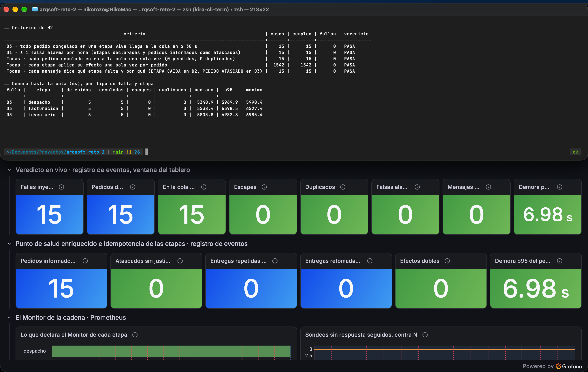This screenshot has width=588, height=372.
Task: Click the folder icon in terminal title bar
Action: (35, 9)
